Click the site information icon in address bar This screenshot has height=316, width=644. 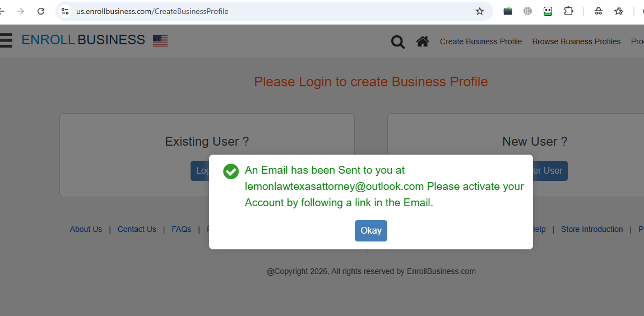click(65, 11)
